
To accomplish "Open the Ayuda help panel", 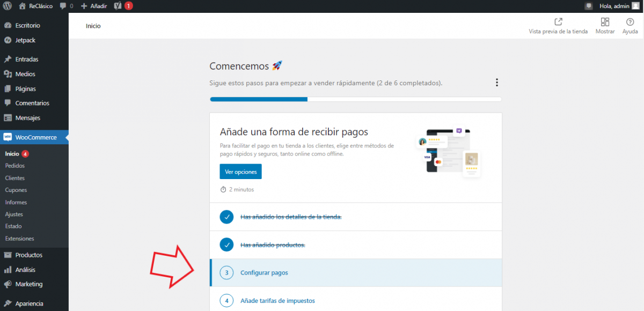I will (x=630, y=26).
